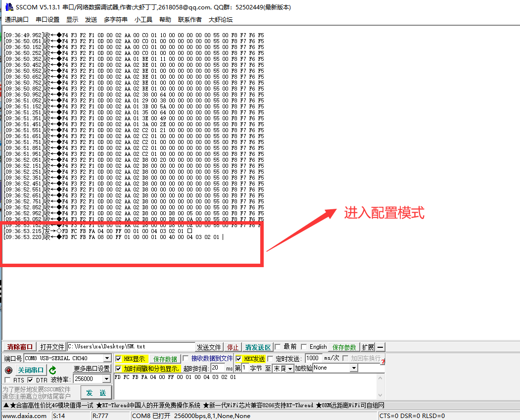This screenshot has height=420, width=520.
Task: Enable the RTS checkbox
Action: click(7, 380)
